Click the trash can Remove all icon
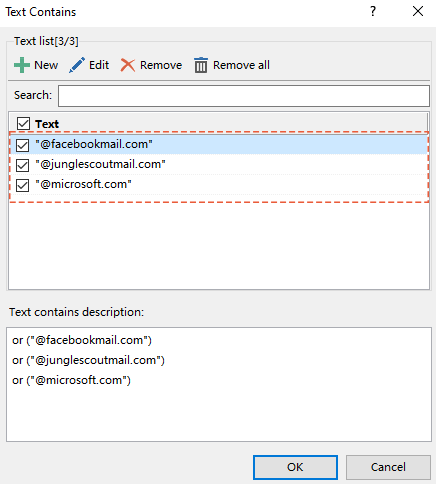The height and width of the screenshot is (484, 436). click(x=201, y=65)
